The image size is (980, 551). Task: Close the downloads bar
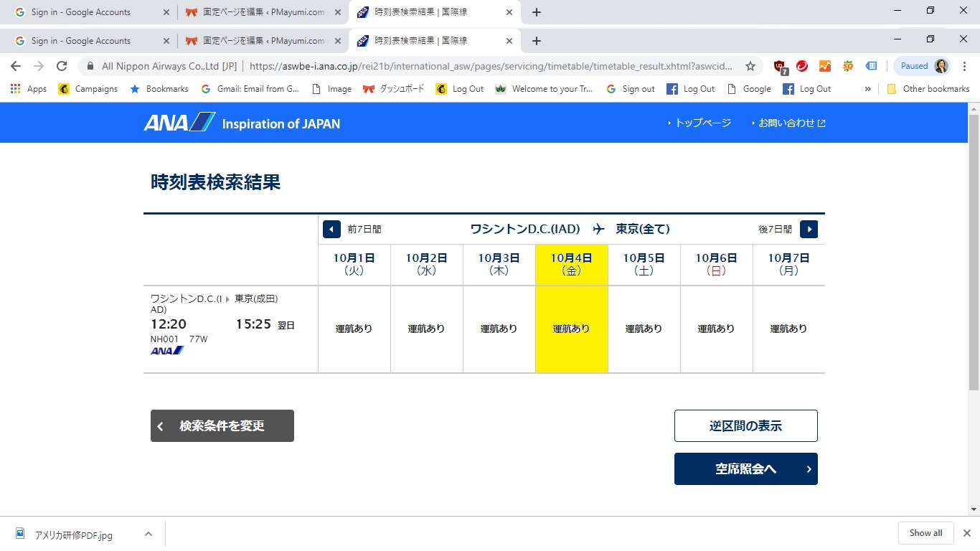[x=966, y=533]
